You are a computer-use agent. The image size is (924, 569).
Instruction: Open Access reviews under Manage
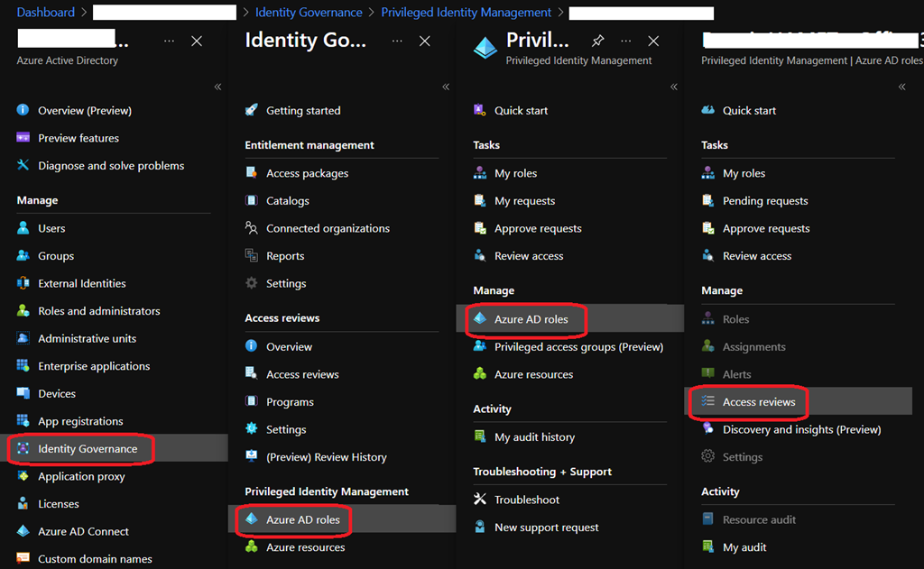[758, 402]
